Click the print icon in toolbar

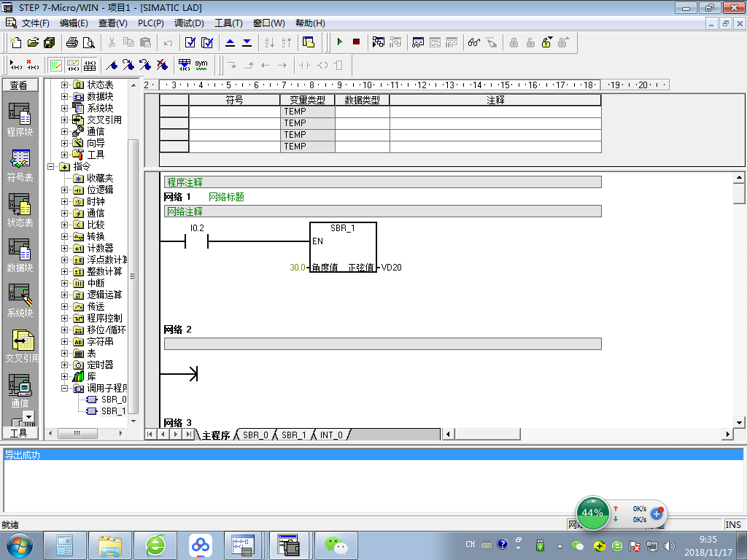pos(72,42)
